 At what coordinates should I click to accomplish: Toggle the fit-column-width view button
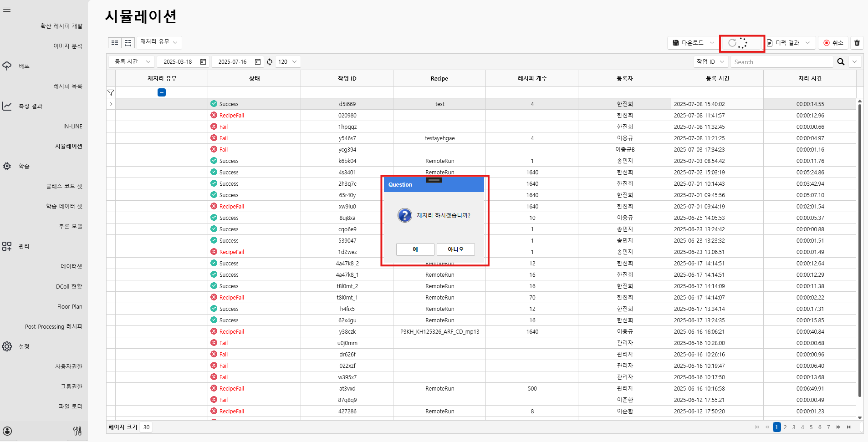[128, 43]
